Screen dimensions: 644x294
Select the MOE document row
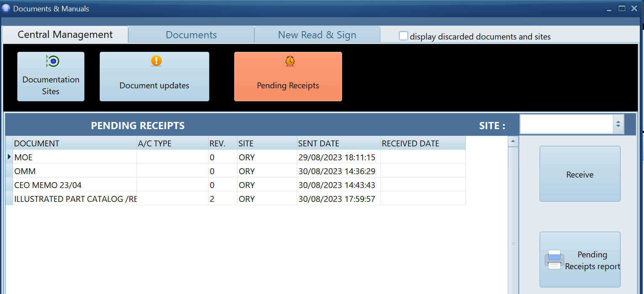pyautogui.click(x=235, y=157)
